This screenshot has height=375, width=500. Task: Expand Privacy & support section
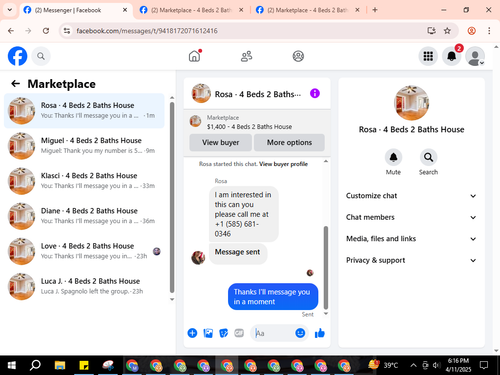click(x=411, y=260)
